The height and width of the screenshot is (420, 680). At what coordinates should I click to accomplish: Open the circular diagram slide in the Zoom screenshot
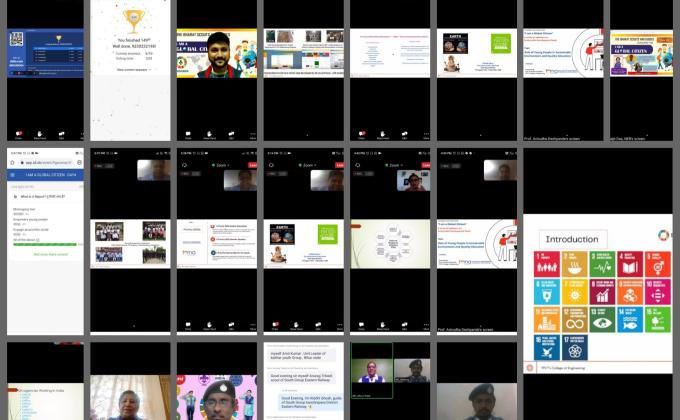click(x=390, y=244)
